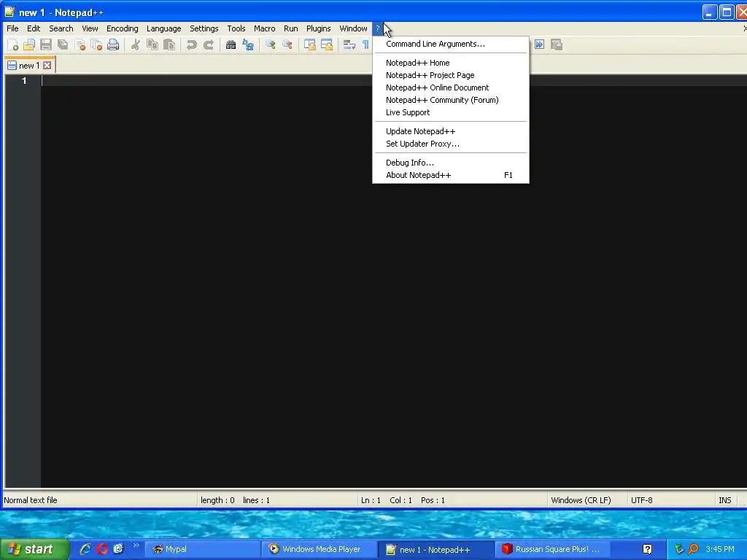Image resolution: width=747 pixels, height=560 pixels.
Task: Switch to Windows Media Player taskbar button
Action: [x=320, y=549]
